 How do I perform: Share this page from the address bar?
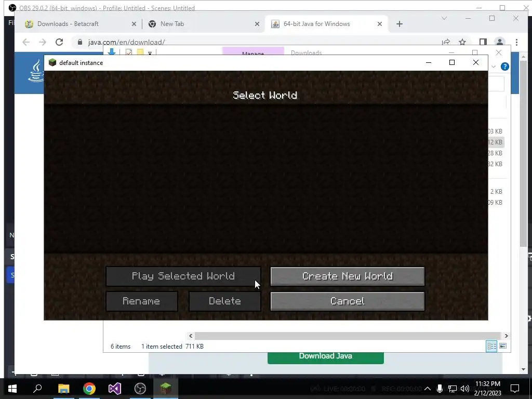[x=446, y=42]
